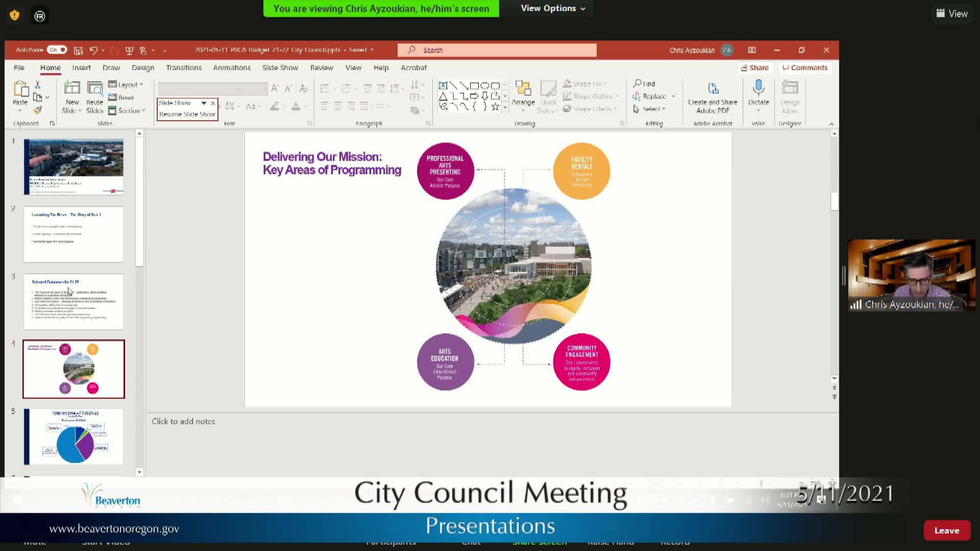Screen dimensions: 980x551
Task: Click the Format Painter brush icon
Action: [x=38, y=110]
